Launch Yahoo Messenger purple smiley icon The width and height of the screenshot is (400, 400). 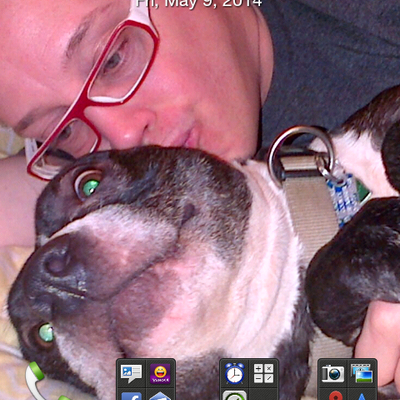[160, 374]
